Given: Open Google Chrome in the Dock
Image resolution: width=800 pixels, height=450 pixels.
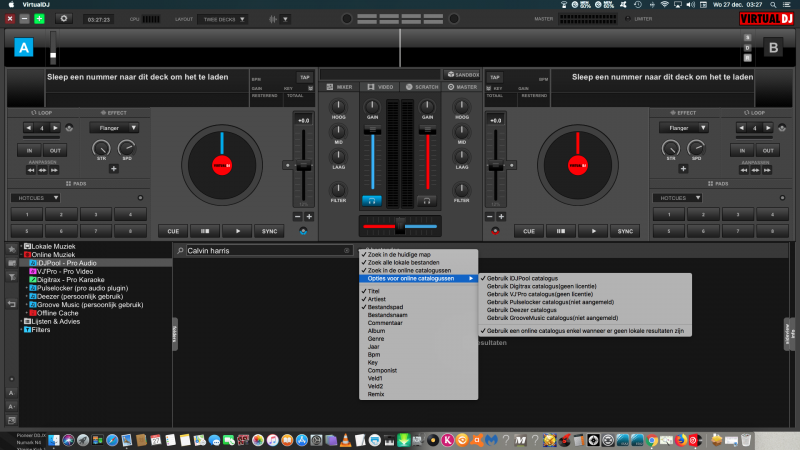Looking at the screenshot, I should (x=652, y=440).
